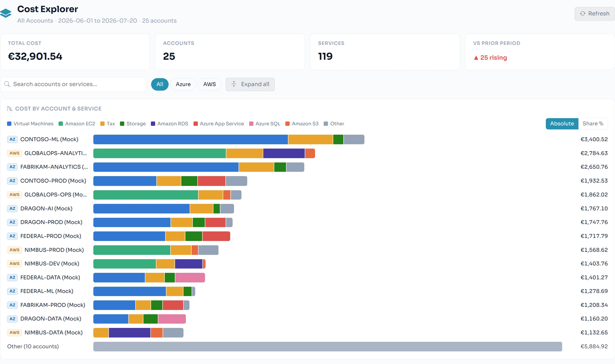This screenshot has height=364, width=615.
Task: Click the AZ badge on FABRIKAM-ANALYTICS row
Action: point(12,167)
